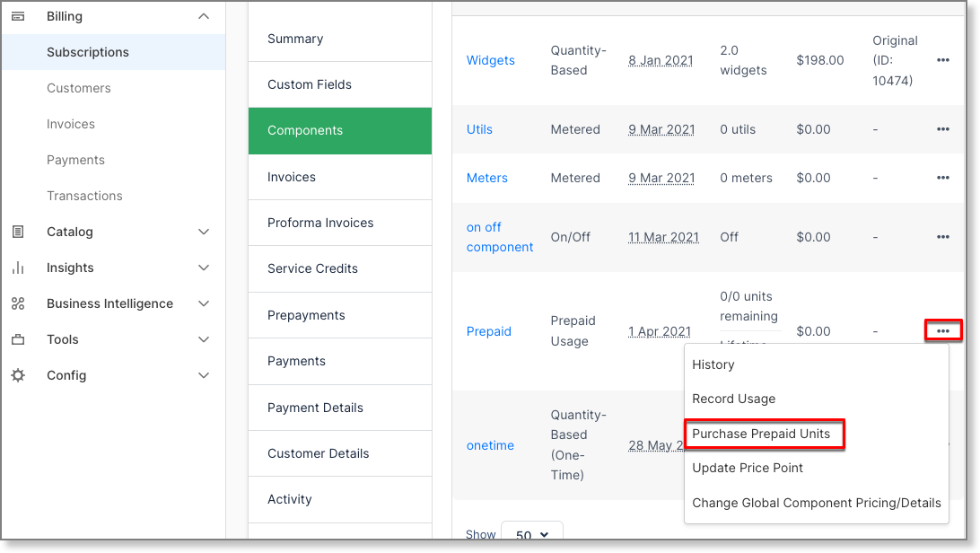Click the Business Intelligence grid icon
The image size is (980, 553).
click(18, 303)
